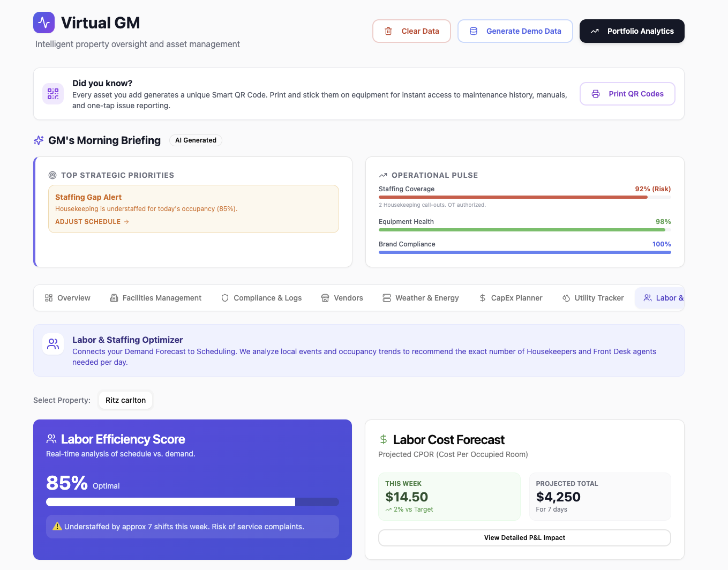Image resolution: width=728 pixels, height=570 pixels.
Task: Click the book icon in Generate Demo Data
Action: click(x=473, y=31)
